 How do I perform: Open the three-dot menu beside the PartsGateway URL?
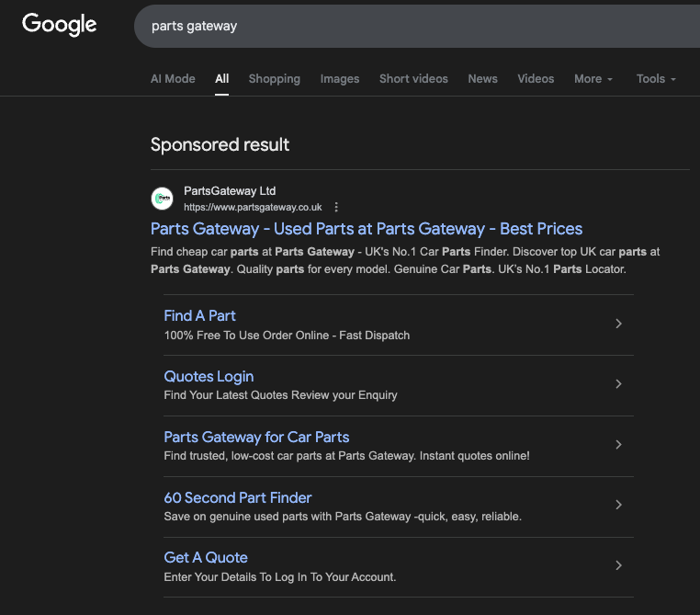(336, 207)
